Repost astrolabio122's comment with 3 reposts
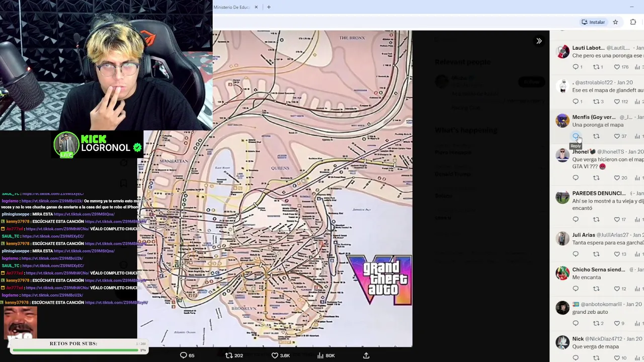 coord(598,102)
